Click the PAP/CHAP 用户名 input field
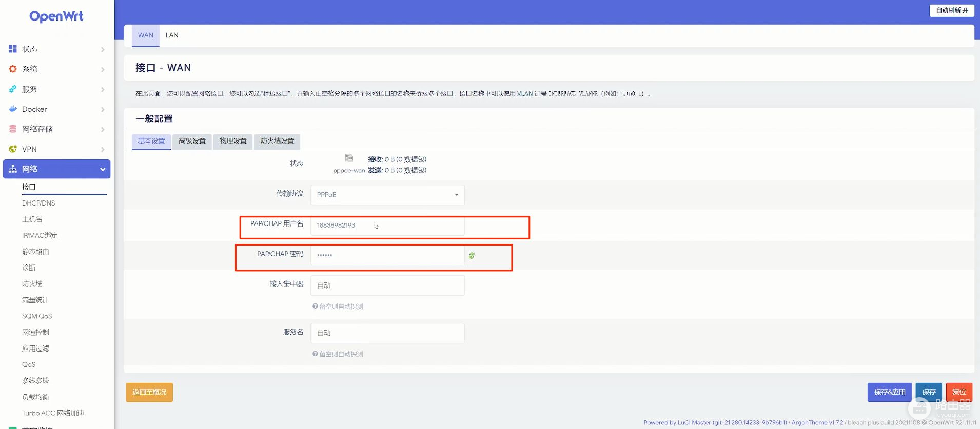This screenshot has width=980, height=429. (x=387, y=226)
